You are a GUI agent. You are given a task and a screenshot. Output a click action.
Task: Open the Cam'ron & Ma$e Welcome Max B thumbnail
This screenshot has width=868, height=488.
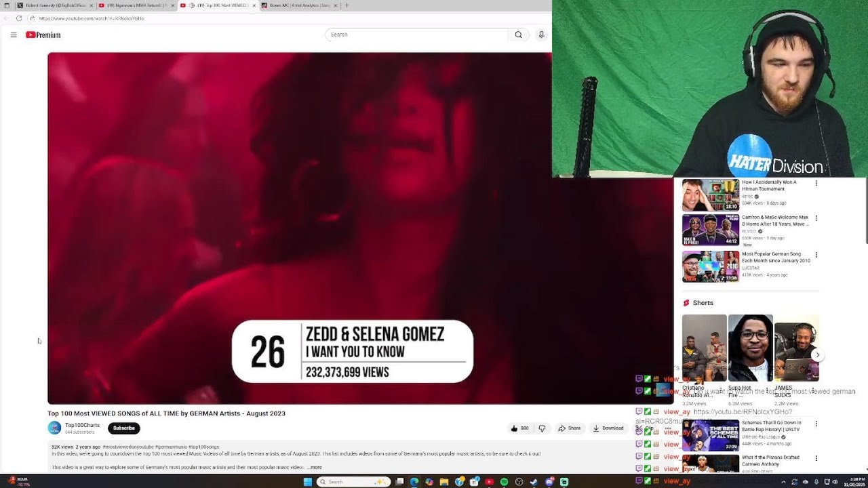[711, 230]
